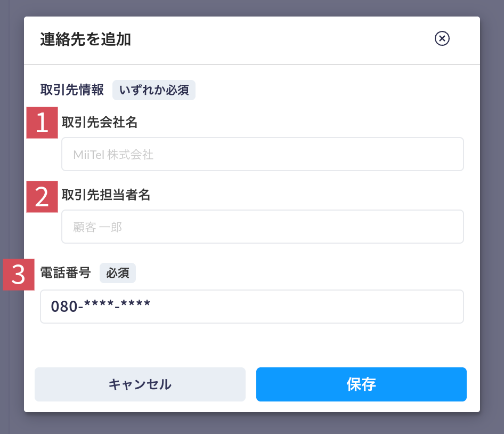Click the red number 2 marker
This screenshot has width=504, height=434.
click(42, 197)
